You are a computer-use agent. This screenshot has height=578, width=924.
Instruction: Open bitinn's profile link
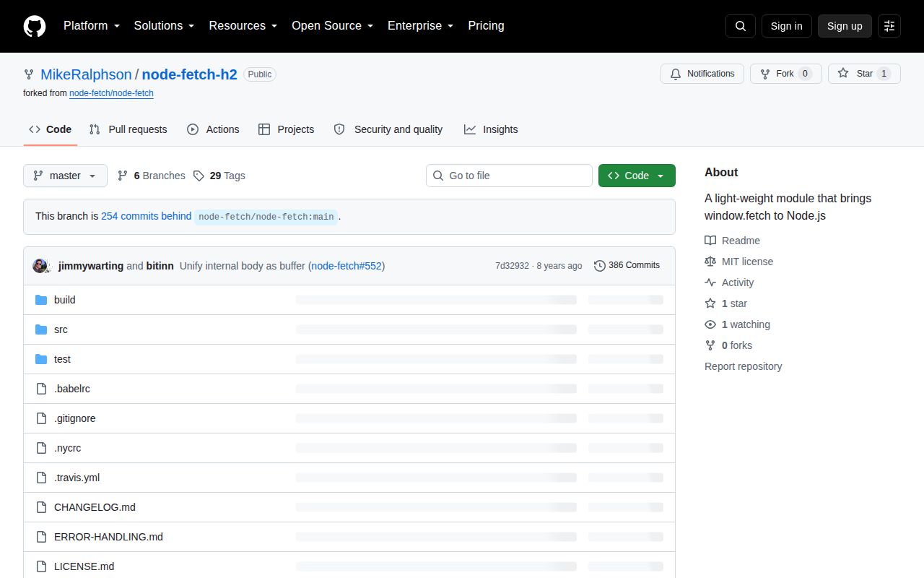[160, 266]
